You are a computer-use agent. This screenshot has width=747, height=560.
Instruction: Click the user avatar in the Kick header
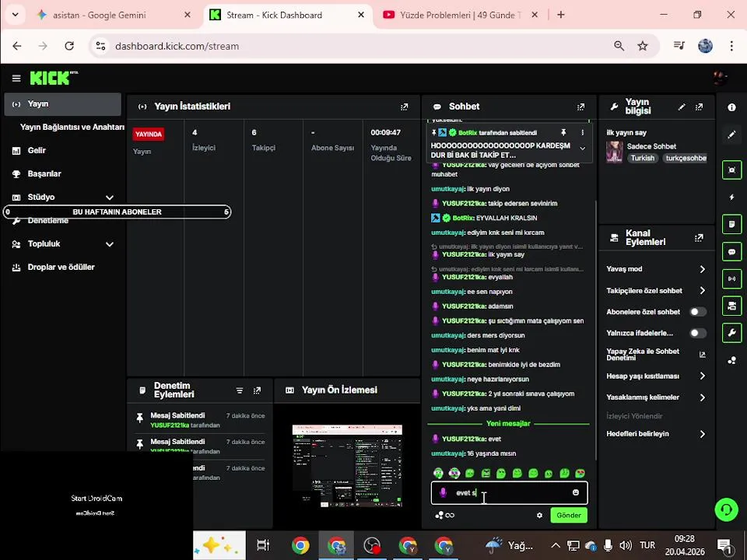[x=720, y=78]
